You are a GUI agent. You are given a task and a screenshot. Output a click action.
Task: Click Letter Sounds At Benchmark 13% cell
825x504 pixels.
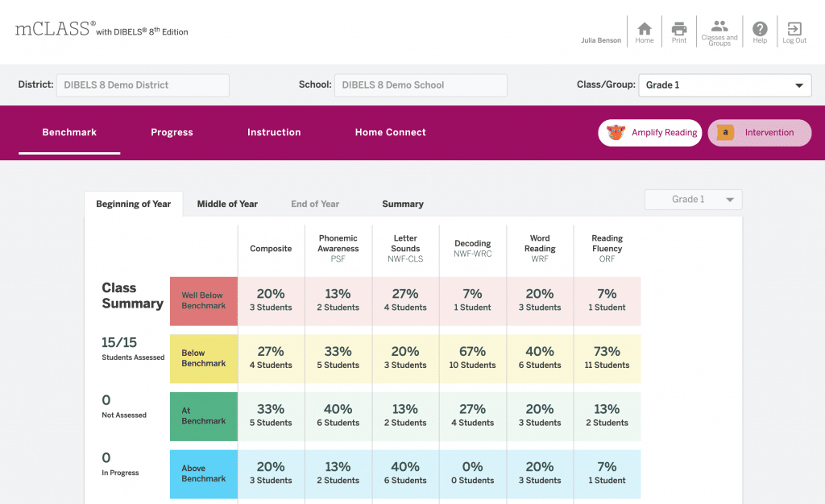405,417
